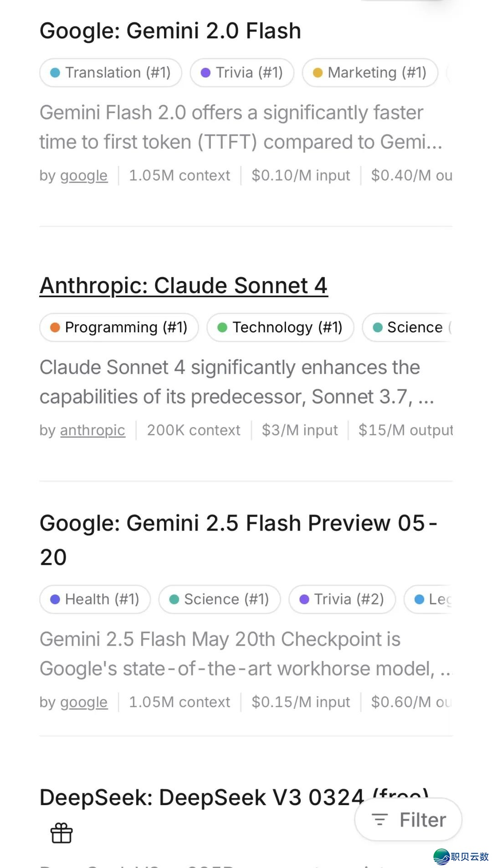Open the Filter button

tap(408, 820)
